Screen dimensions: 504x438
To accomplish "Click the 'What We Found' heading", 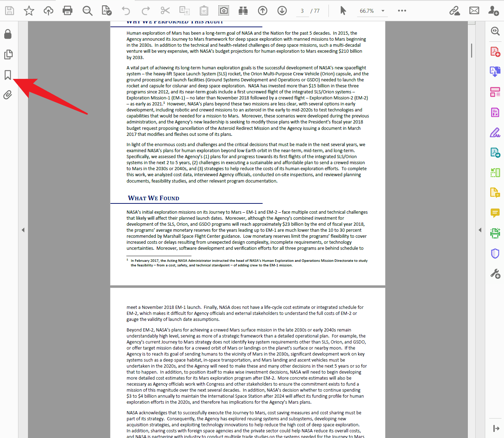I will [154, 198].
